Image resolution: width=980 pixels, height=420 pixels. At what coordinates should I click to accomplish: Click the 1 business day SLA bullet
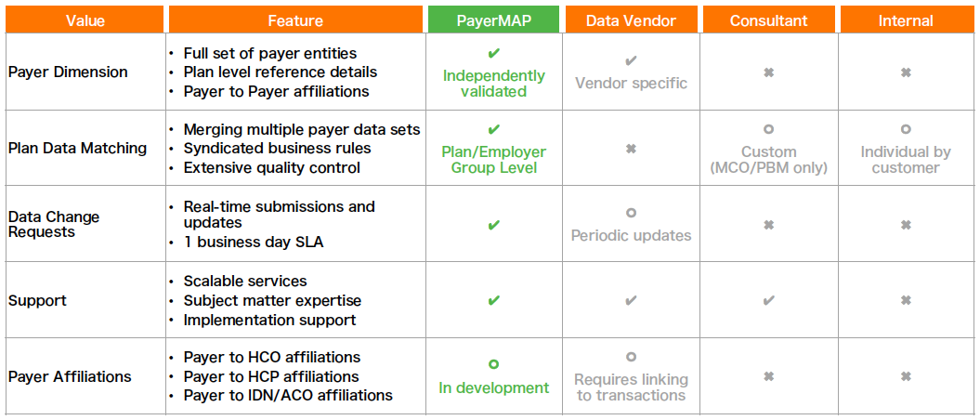coord(253,243)
